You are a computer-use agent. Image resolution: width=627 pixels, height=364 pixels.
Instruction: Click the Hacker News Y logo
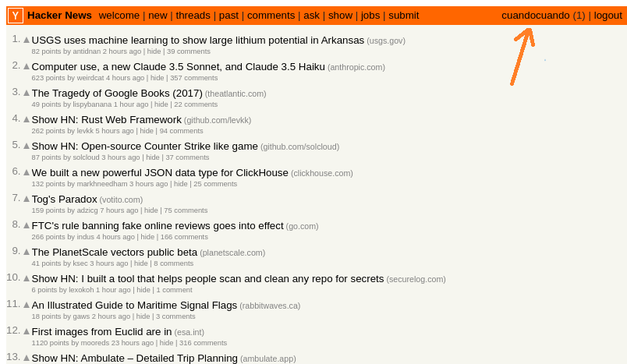coord(16,16)
